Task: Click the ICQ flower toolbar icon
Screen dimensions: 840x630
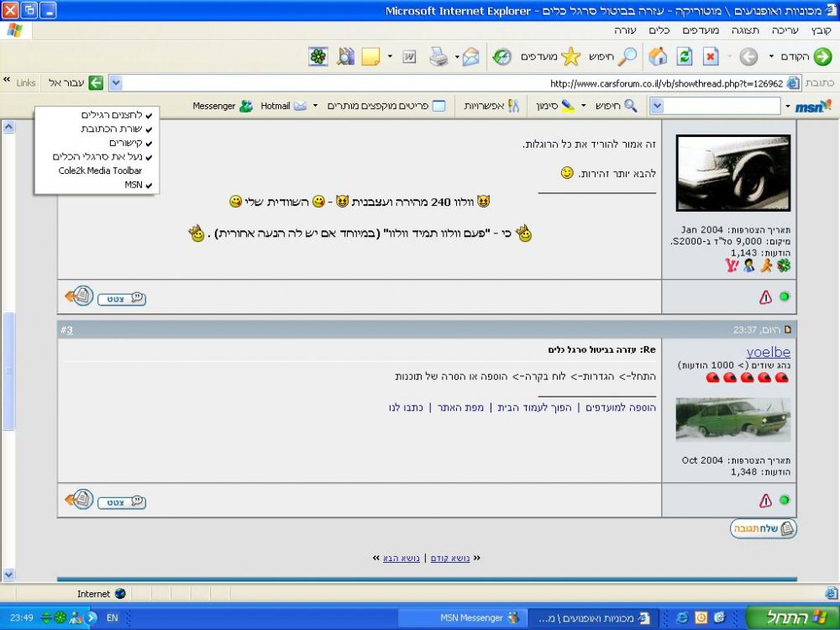Action: tap(318, 57)
